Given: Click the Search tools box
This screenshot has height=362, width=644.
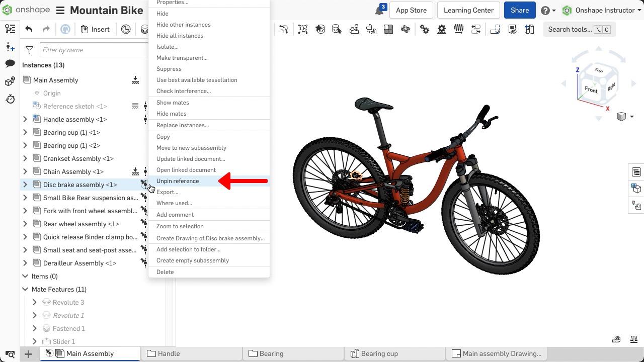Looking at the screenshot, I should coord(579,29).
